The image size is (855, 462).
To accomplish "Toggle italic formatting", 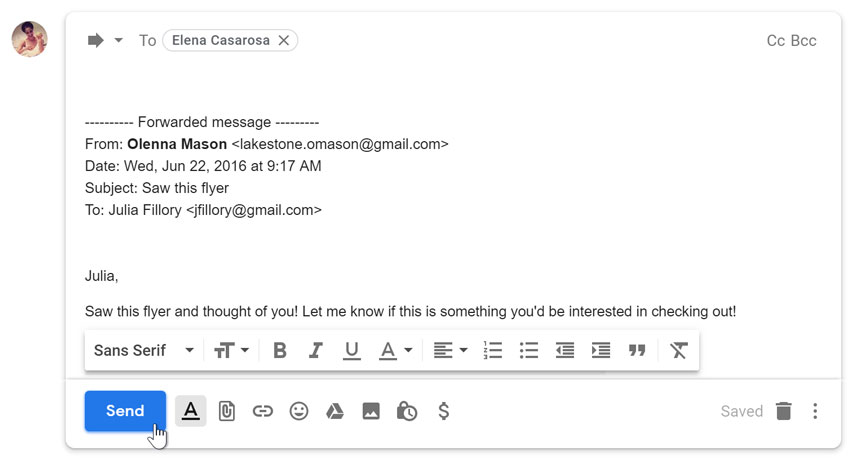I will (x=316, y=350).
